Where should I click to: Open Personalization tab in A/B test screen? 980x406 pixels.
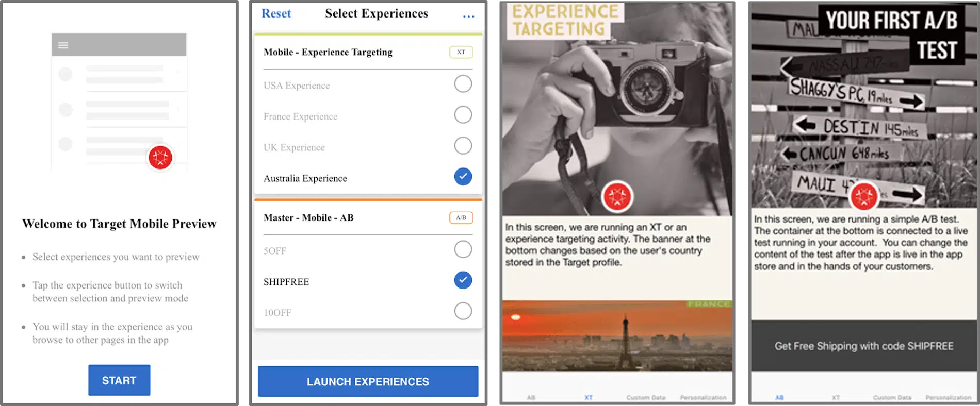coord(949,397)
